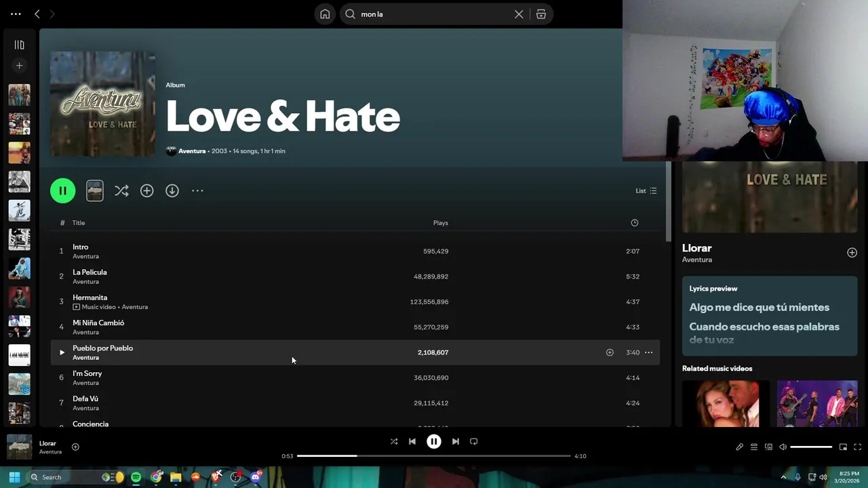Open the Aventura artist link in the album header
The height and width of the screenshot is (488, 868).
pyautogui.click(x=192, y=151)
